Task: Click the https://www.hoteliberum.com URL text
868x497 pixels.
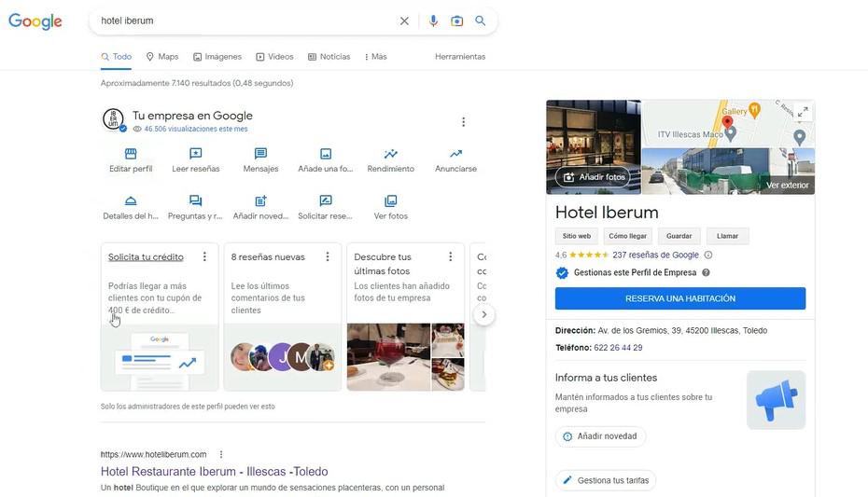Action: (x=153, y=454)
